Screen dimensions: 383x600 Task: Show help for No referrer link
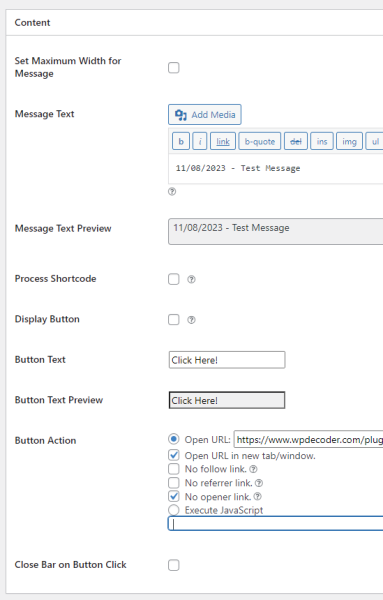(x=259, y=483)
